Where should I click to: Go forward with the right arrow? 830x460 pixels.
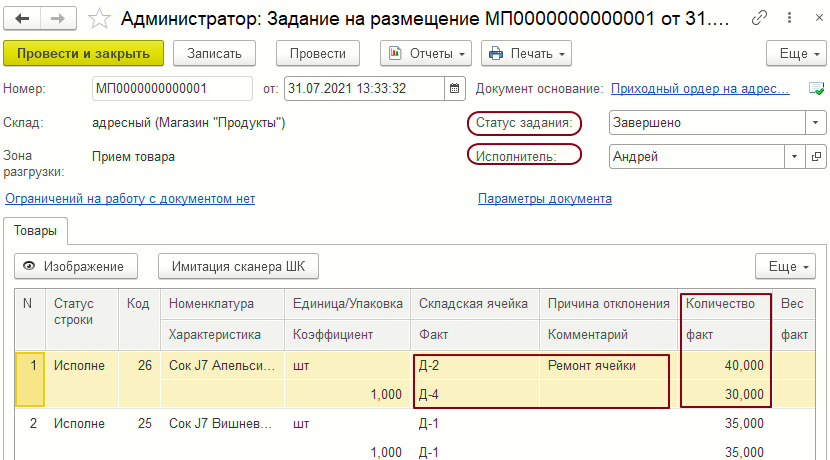(58, 19)
